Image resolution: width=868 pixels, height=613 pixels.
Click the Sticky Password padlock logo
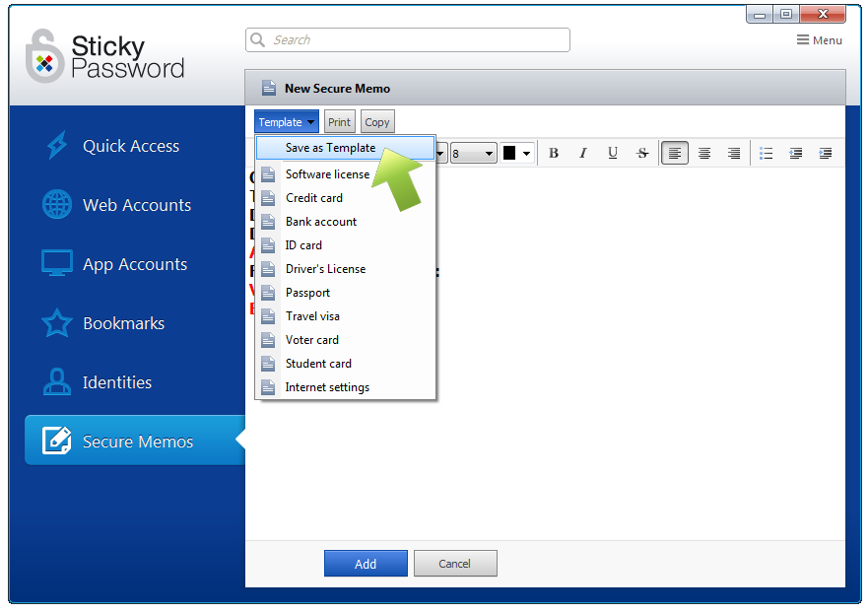tap(44, 56)
